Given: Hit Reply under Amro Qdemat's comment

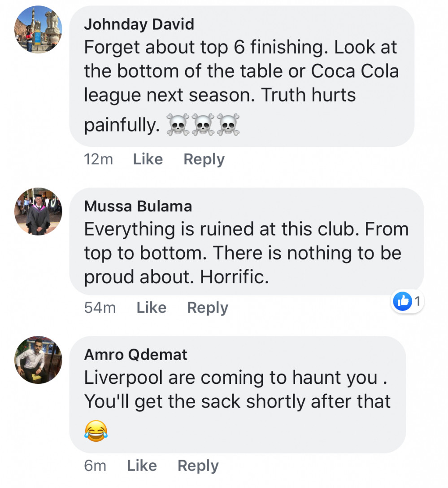Looking at the screenshot, I should [x=198, y=466].
